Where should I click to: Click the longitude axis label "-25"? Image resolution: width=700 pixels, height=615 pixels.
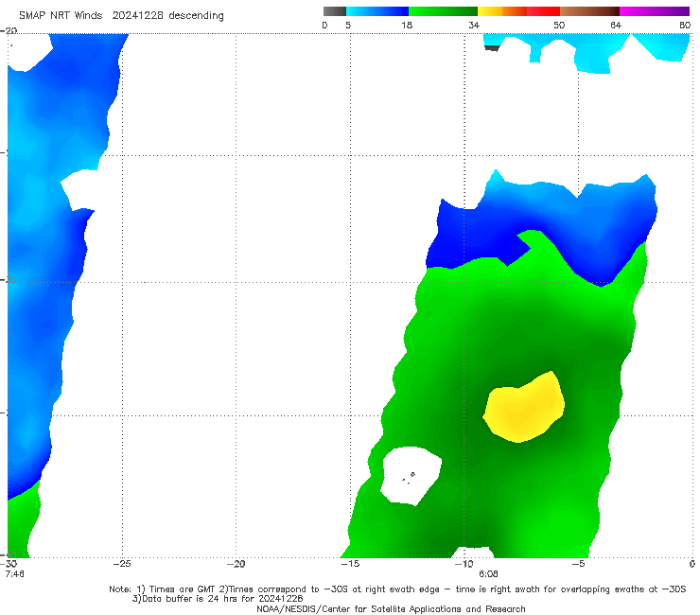tap(122, 564)
